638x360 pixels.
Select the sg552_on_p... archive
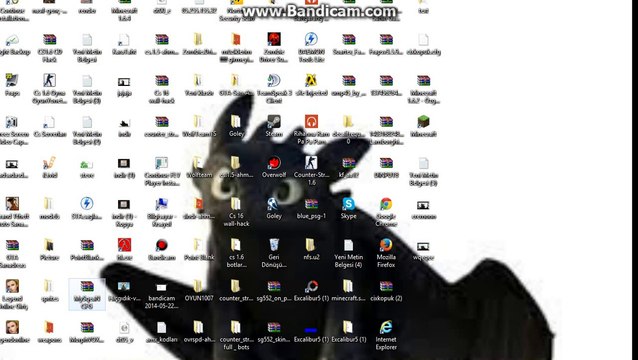point(274,290)
